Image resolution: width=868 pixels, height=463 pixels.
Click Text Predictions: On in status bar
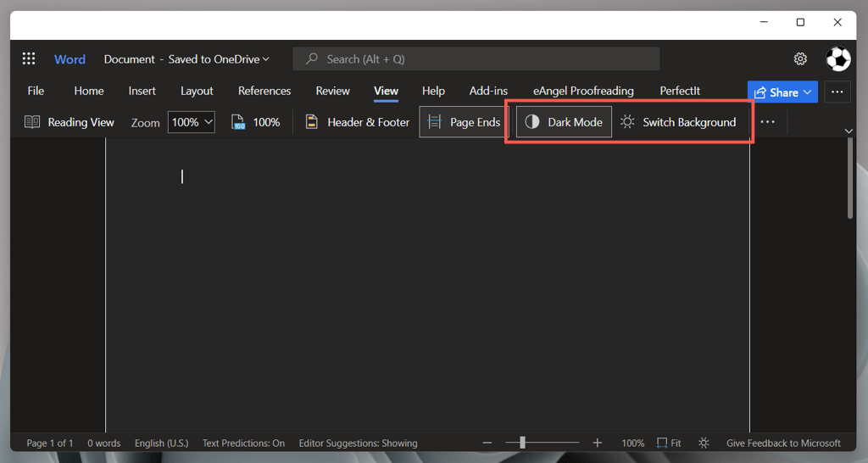point(243,443)
